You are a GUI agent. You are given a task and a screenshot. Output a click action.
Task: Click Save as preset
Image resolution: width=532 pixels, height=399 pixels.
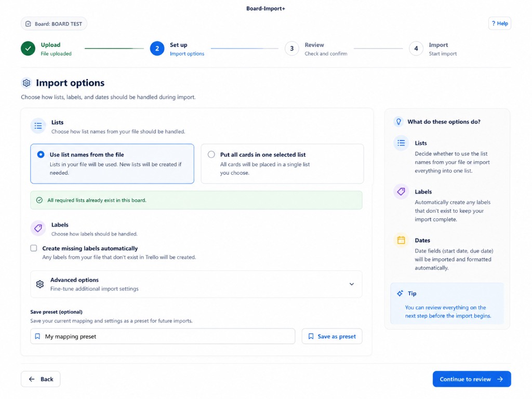click(332, 336)
